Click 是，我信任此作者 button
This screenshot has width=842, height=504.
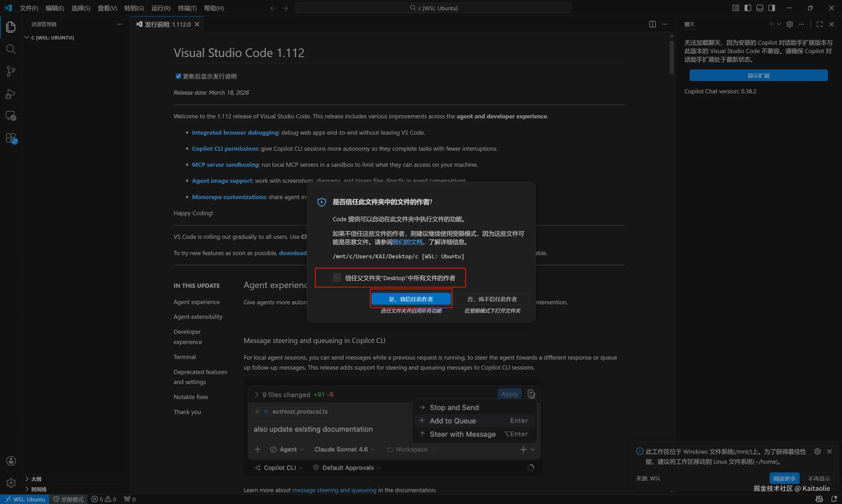(x=411, y=299)
